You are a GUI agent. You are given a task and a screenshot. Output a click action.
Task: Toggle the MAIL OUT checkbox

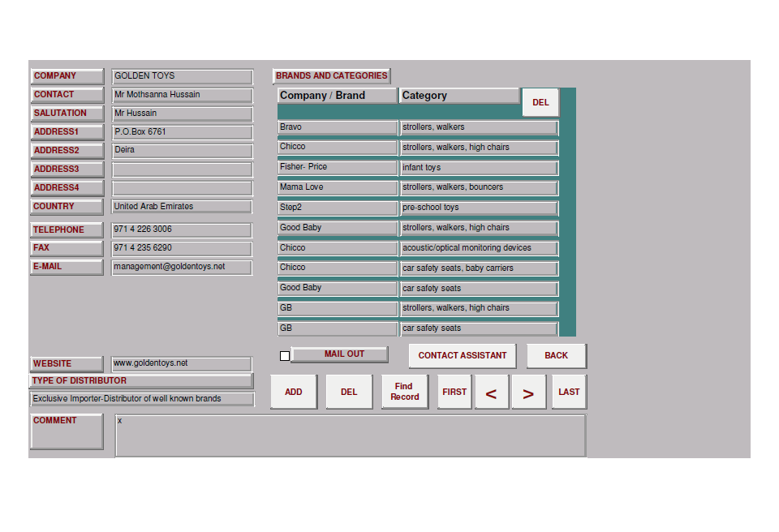tap(285, 356)
